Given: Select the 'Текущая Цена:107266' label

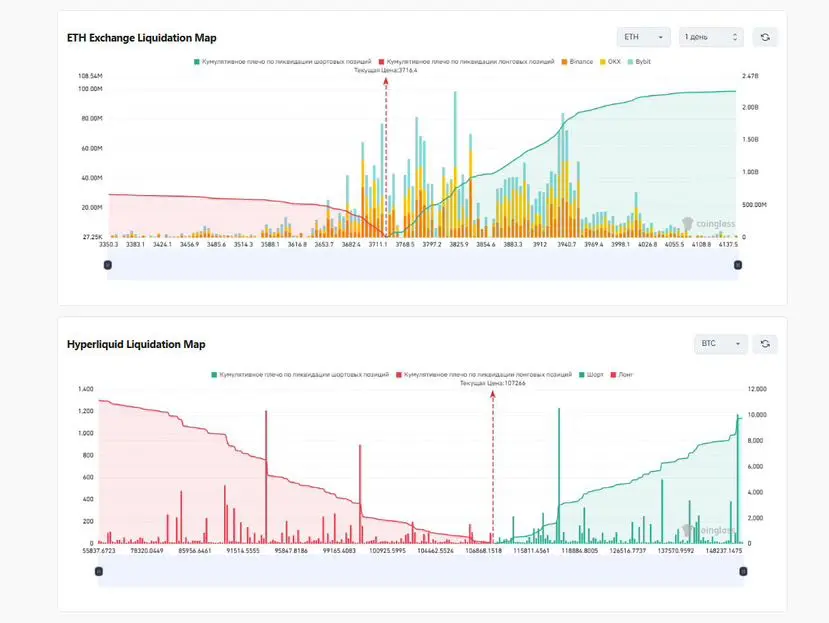Looking at the screenshot, I should point(493,383).
